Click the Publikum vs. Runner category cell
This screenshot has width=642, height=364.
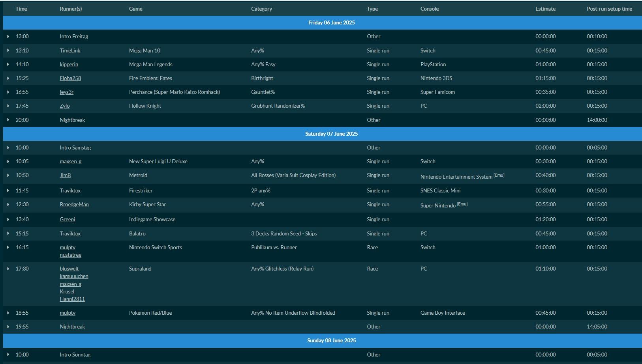(x=274, y=247)
